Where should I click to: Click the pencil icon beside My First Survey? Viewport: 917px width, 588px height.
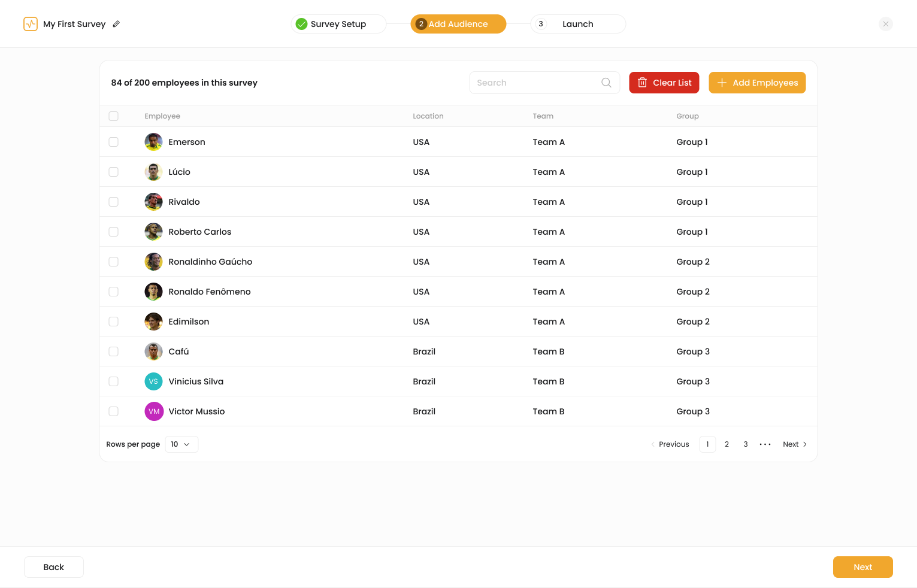[x=116, y=24]
